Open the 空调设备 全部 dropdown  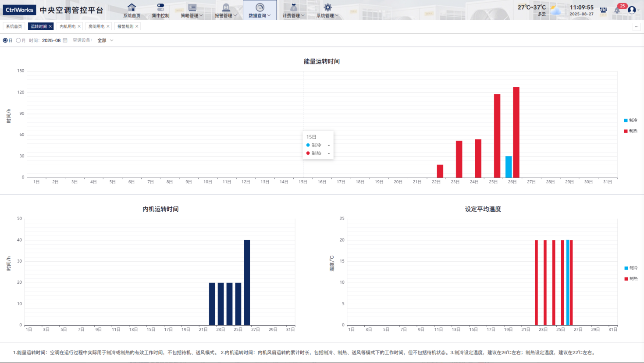point(105,40)
